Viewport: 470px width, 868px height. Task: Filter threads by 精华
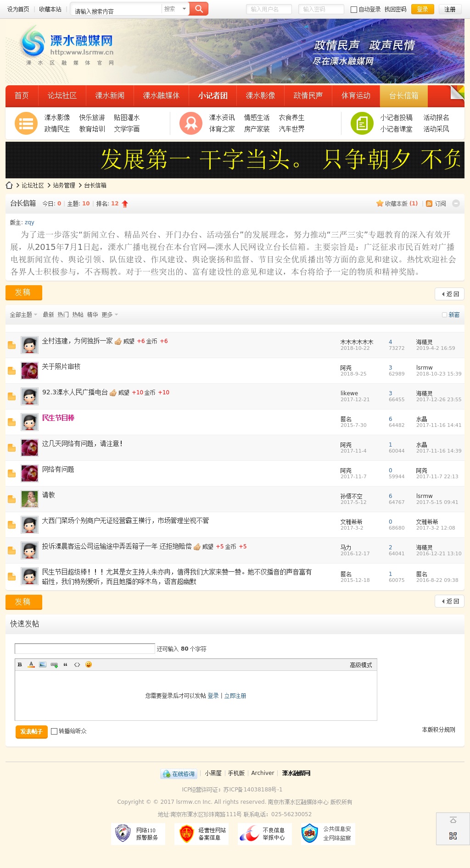click(92, 315)
